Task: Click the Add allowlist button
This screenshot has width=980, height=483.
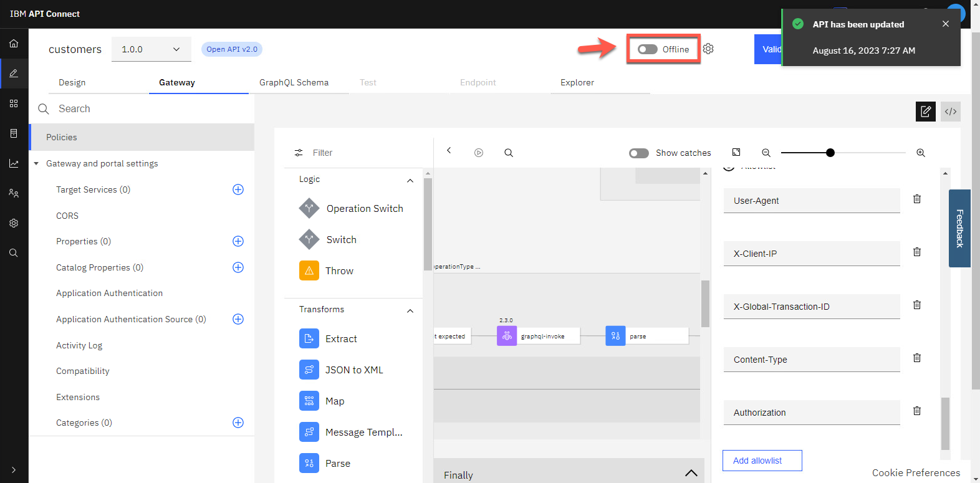Action: click(x=762, y=461)
